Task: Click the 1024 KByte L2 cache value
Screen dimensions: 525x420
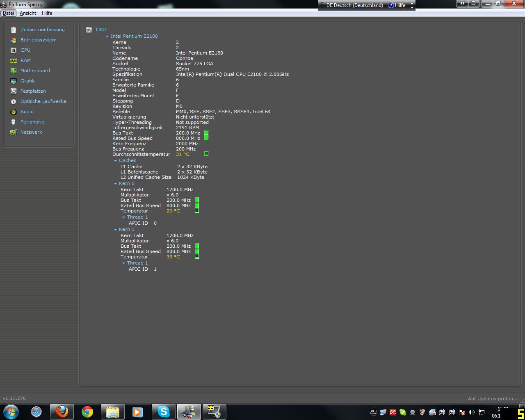Action: click(x=191, y=177)
